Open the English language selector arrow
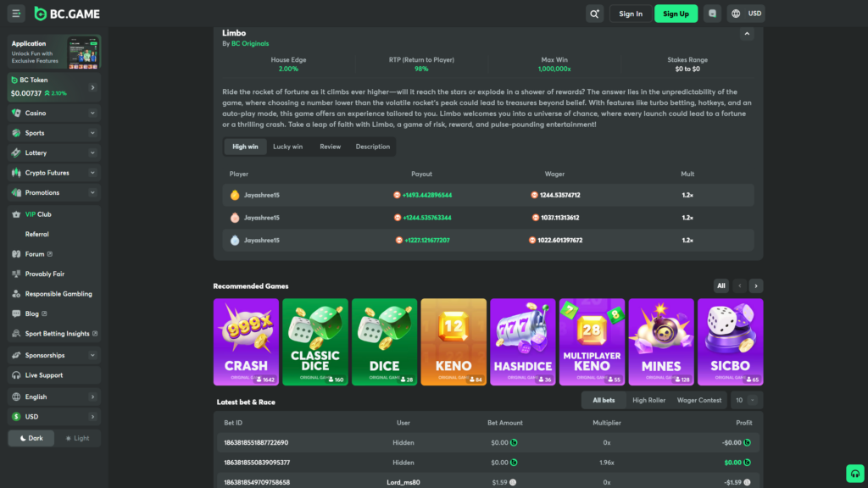 [x=92, y=396]
